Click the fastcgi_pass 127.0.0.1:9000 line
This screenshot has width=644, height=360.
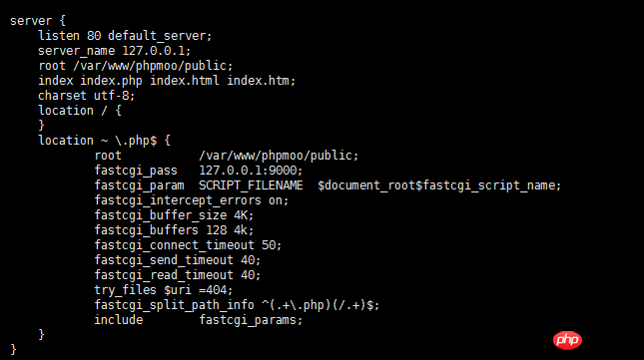tap(199, 171)
